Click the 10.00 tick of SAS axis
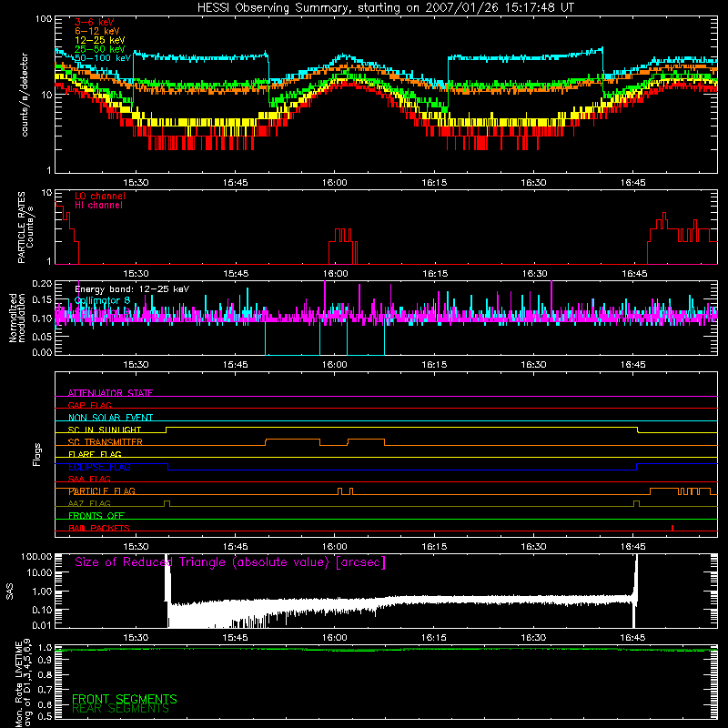 point(39,572)
